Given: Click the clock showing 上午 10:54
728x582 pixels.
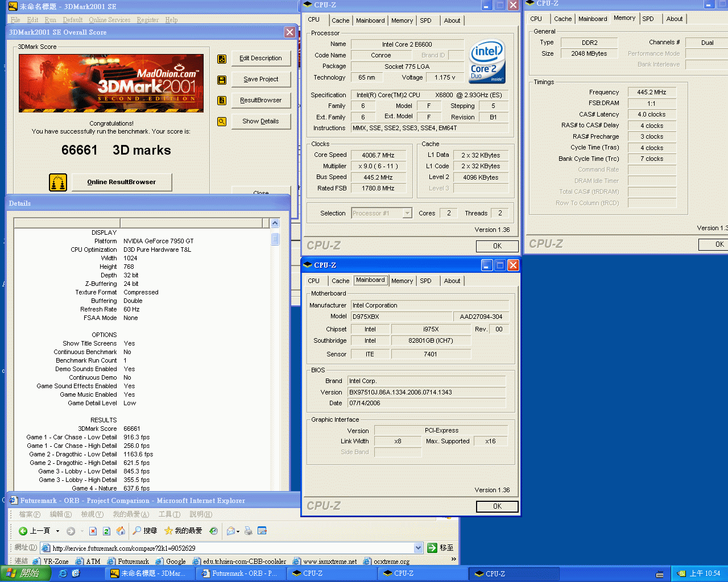Looking at the screenshot, I should click(x=705, y=573).
